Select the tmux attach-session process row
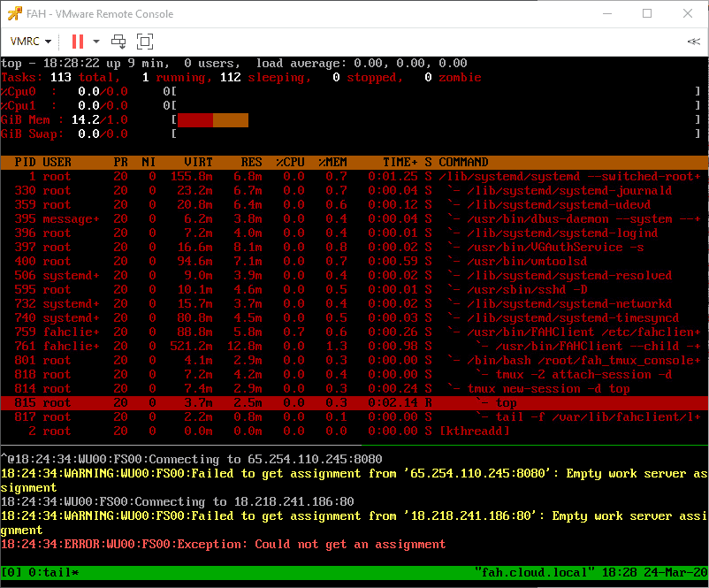This screenshot has height=588, width=709. (x=354, y=375)
